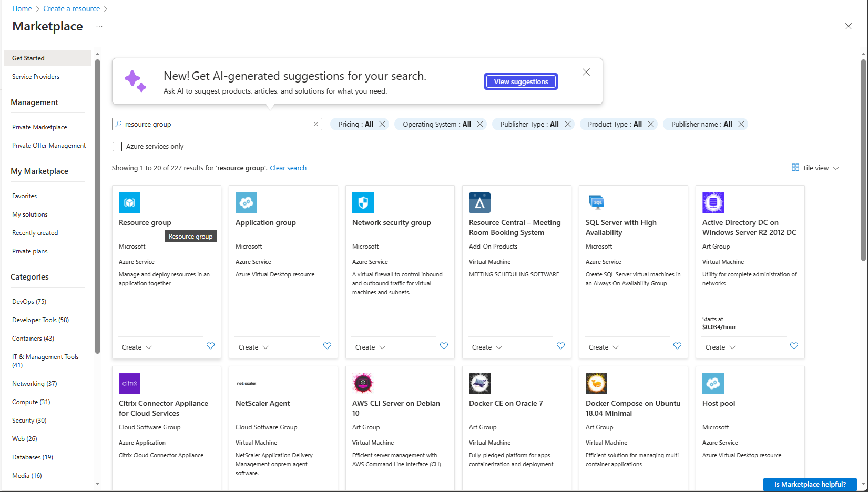868x492 pixels.
Task: Select the Resource group product icon
Action: coord(129,202)
